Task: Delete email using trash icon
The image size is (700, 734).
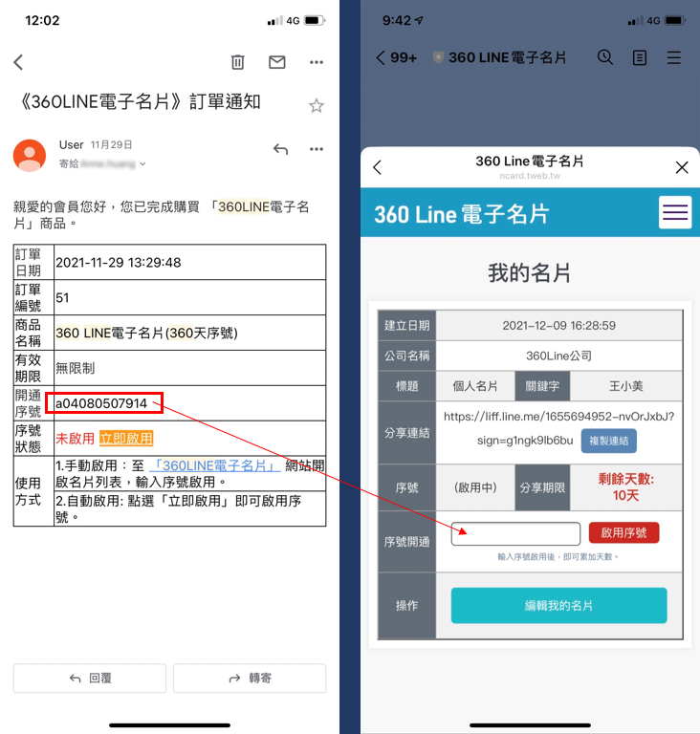Action: (x=238, y=62)
